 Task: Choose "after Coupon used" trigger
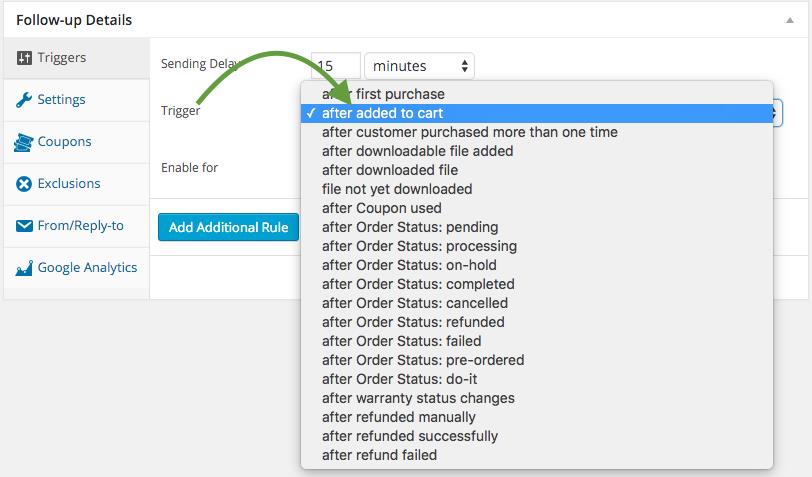click(x=382, y=208)
